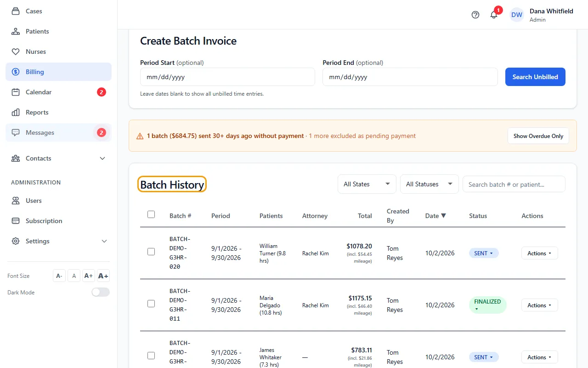This screenshot has height=368, width=588.
Task: Expand the Settings chevron
Action: click(x=104, y=241)
